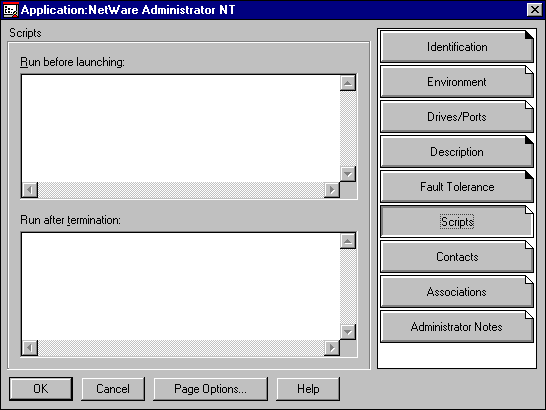Select the Description page button
546x410 pixels.
pyautogui.click(x=457, y=152)
